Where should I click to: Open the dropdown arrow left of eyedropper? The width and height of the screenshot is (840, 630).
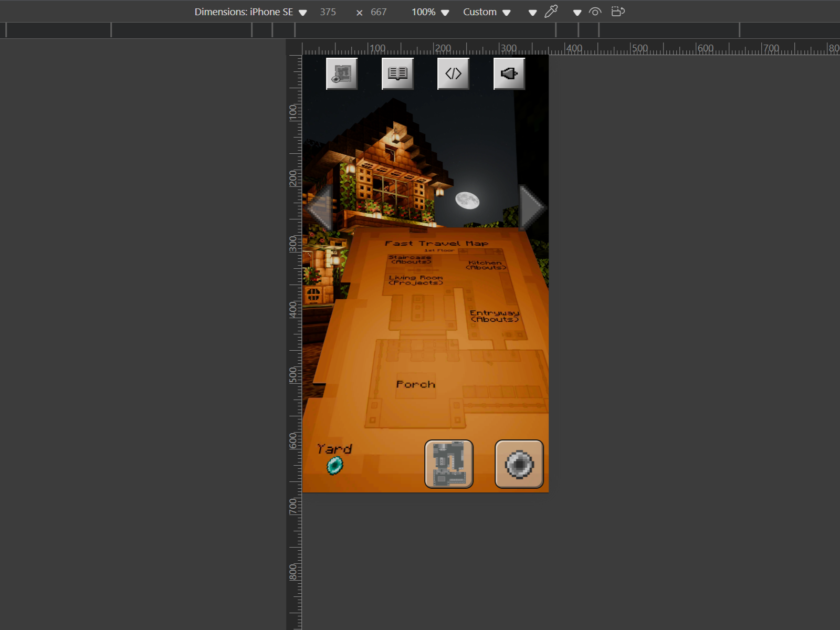pos(532,13)
